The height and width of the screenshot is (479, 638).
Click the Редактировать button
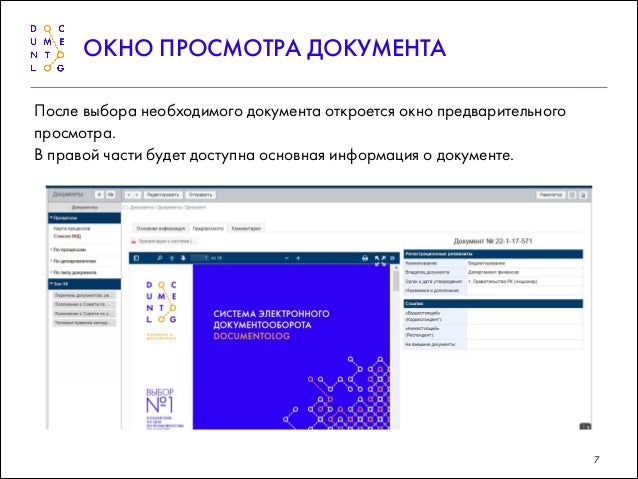point(163,195)
